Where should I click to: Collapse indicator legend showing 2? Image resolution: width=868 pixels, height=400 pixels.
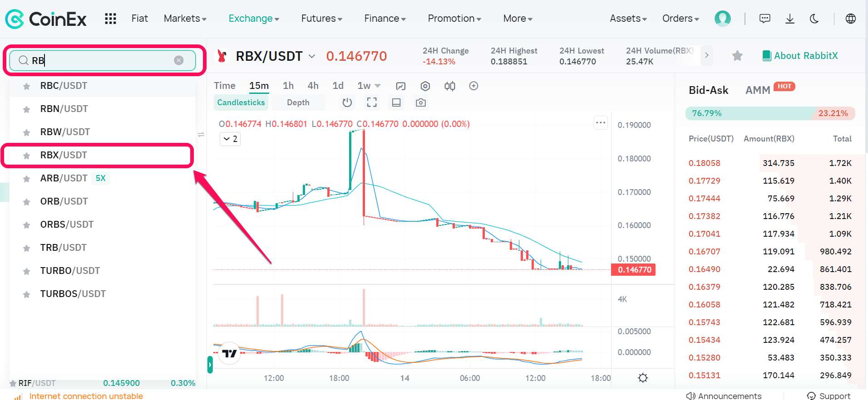(230, 139)
